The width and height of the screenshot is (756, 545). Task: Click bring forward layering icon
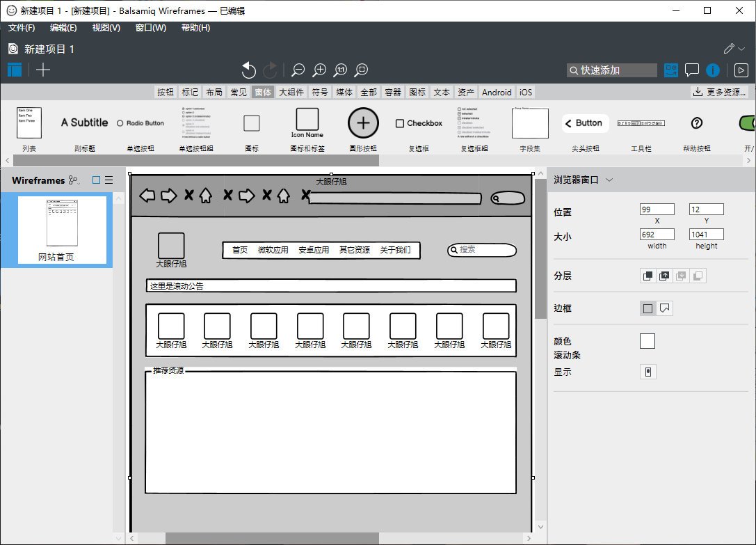[x=664, y=276]
